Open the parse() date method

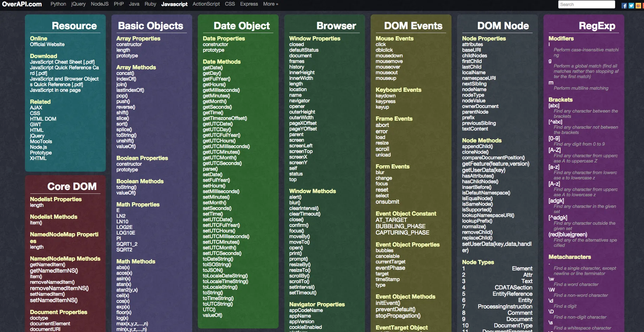(x=210, y=169)
